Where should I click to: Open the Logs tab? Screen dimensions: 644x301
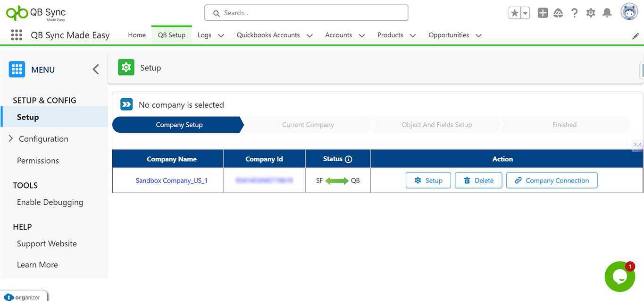pos(204,35)
